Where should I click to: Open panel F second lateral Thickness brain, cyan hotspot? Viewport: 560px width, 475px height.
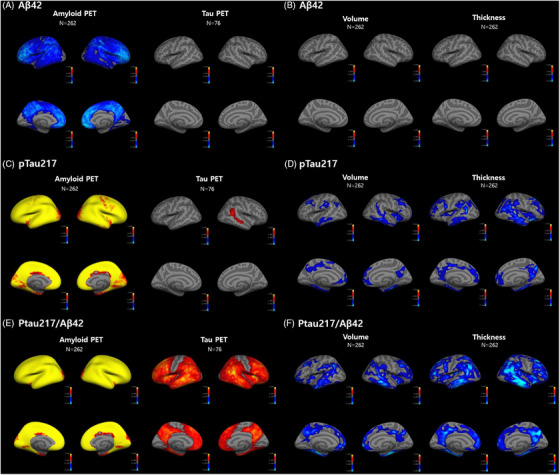tap(522, 371)
